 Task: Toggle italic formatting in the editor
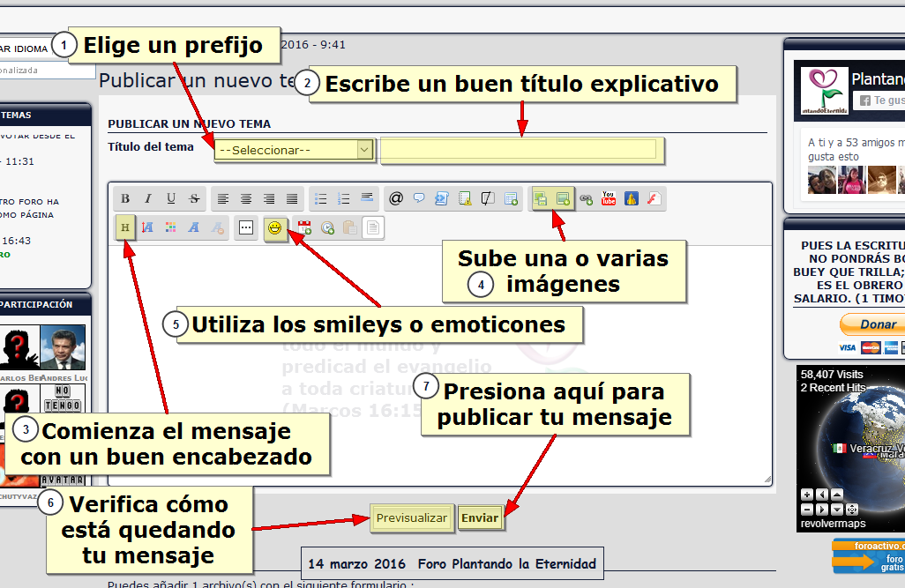148,199
